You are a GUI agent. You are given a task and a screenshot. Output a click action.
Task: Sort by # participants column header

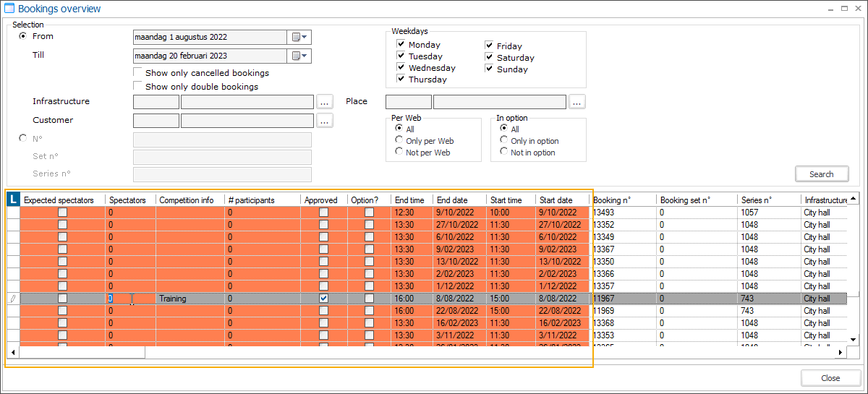point(263,200)
